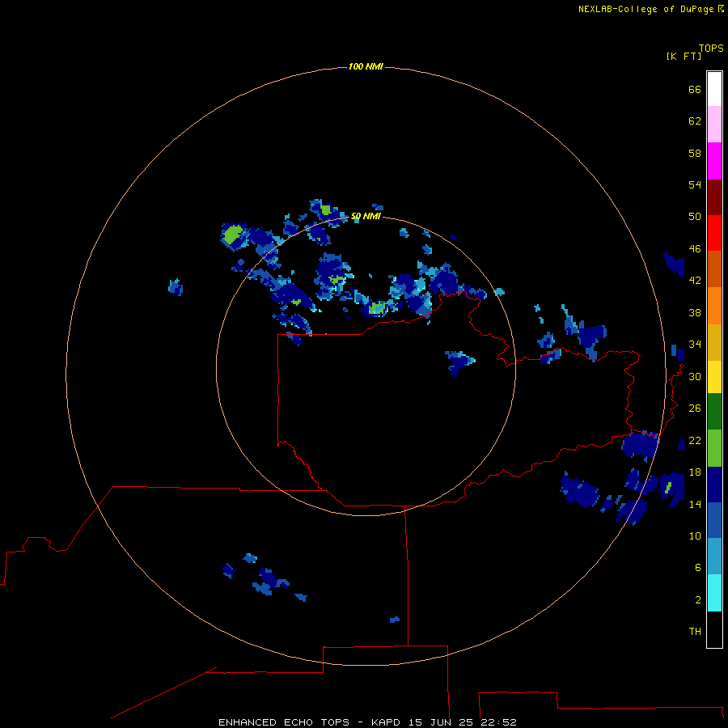Click the yellow legend swatch
The width and height of the screenshot is (728, 728).
click(x=714, y=376)
